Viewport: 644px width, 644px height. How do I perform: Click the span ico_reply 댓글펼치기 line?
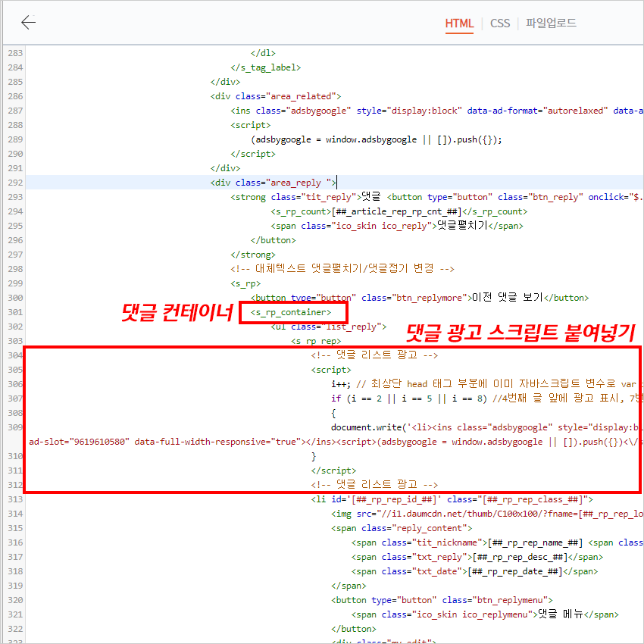397,226
